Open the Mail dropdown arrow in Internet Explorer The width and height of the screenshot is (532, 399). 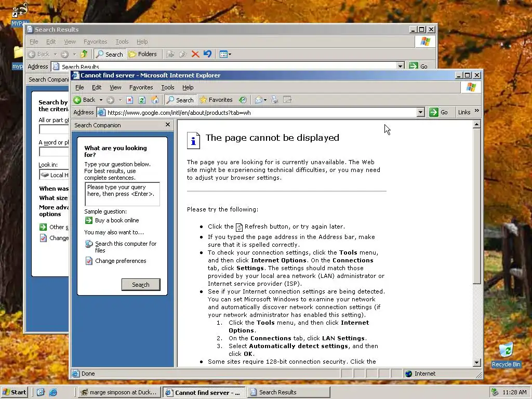coord(265,100)
